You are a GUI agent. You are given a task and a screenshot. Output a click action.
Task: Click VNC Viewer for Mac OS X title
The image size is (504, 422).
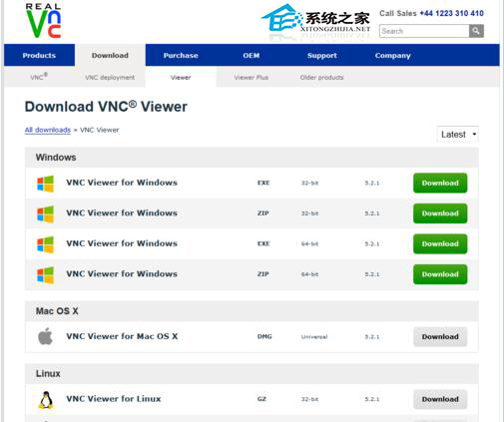point(122,336)
